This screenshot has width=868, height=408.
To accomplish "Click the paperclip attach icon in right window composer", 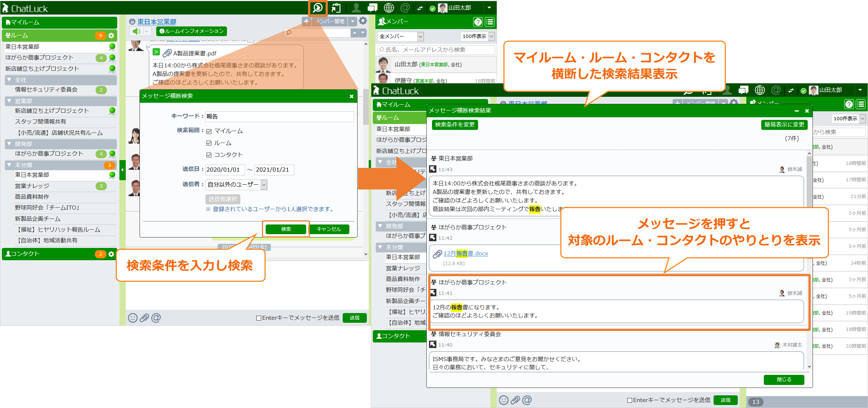I will click(x=515, y=400).
